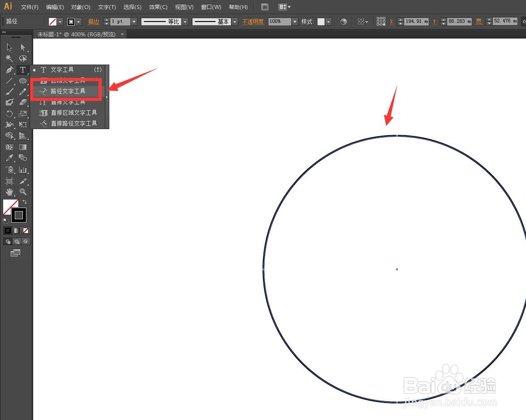
Task: Open the Bridge (Br) button
Action: pyautogui.click(x=265, y=7)
